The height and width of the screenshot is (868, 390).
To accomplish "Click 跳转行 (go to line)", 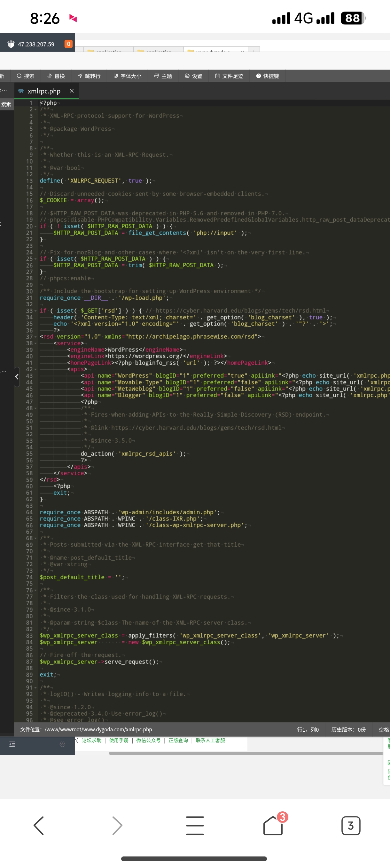I will (x=90, y=76).
